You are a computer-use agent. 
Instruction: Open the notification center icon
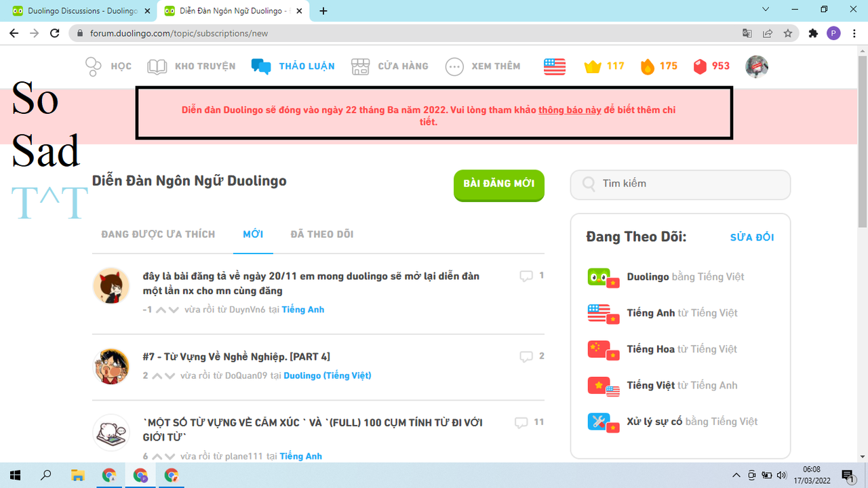[848, 475]
